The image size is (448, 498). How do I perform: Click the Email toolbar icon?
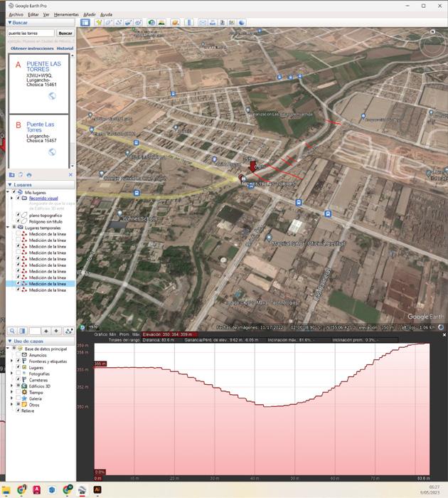pyautogui.click(x=203, y=23)
